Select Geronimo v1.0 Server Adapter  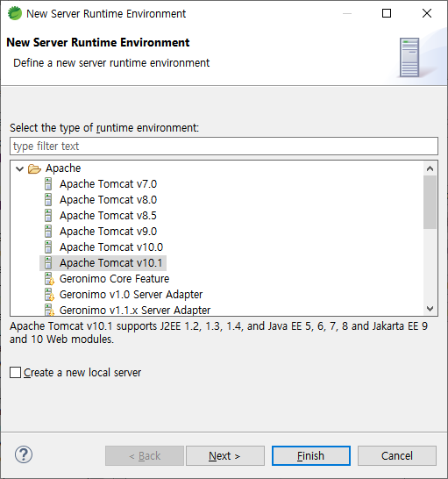click(131, 295)
